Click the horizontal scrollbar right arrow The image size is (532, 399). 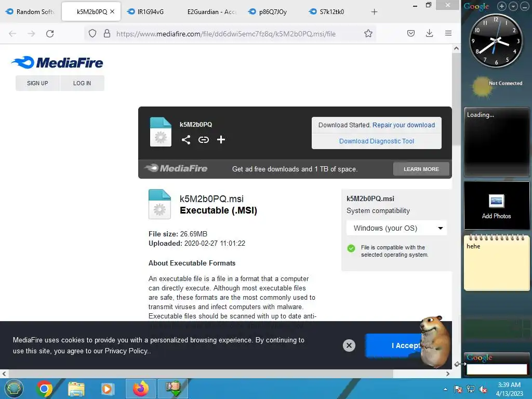pyautogui.click(x=448, y=374)
